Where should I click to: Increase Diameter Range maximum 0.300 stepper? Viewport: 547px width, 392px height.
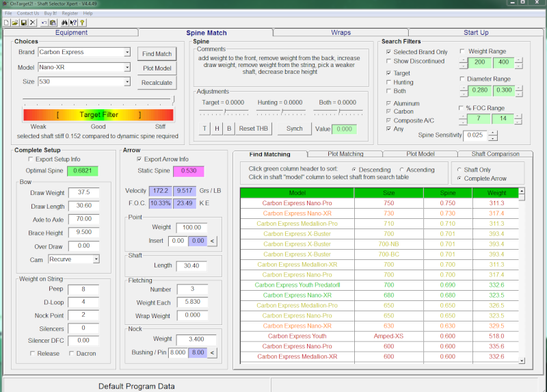tap(519, 88)
